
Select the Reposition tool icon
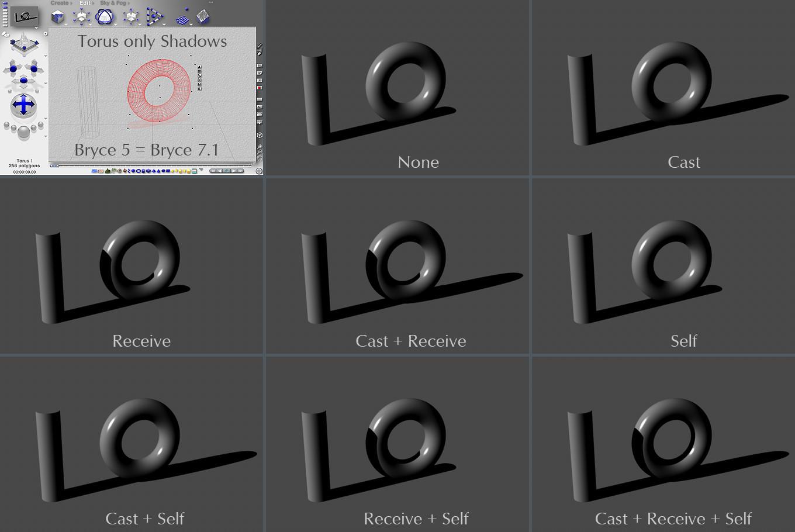pos(132,16)
